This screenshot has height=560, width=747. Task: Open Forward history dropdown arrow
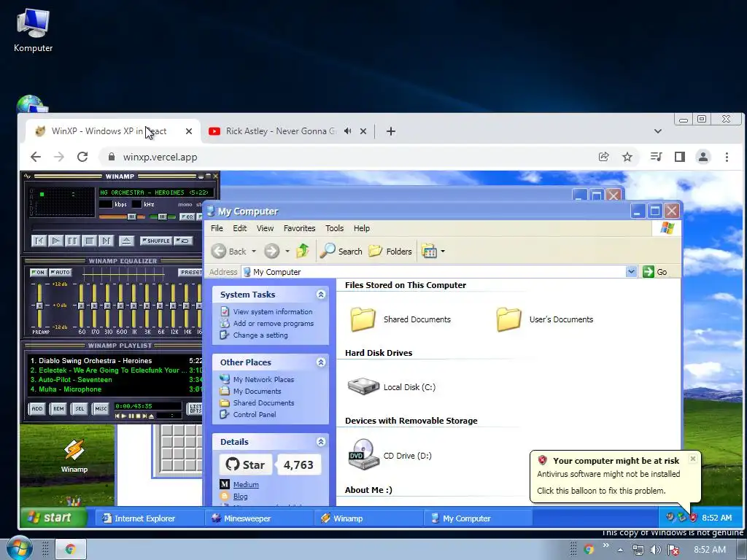click(287, 251)
